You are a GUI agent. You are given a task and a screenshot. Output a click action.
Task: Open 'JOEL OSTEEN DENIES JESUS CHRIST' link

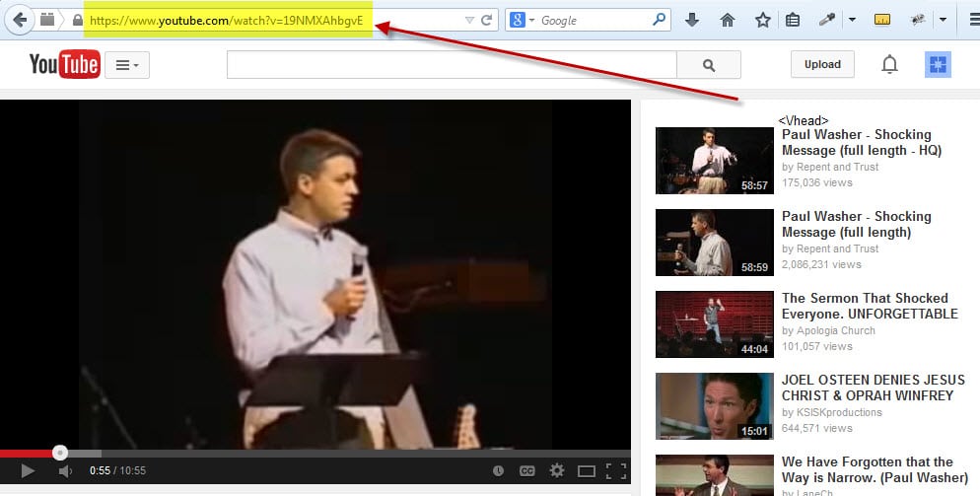pos(874,388)
